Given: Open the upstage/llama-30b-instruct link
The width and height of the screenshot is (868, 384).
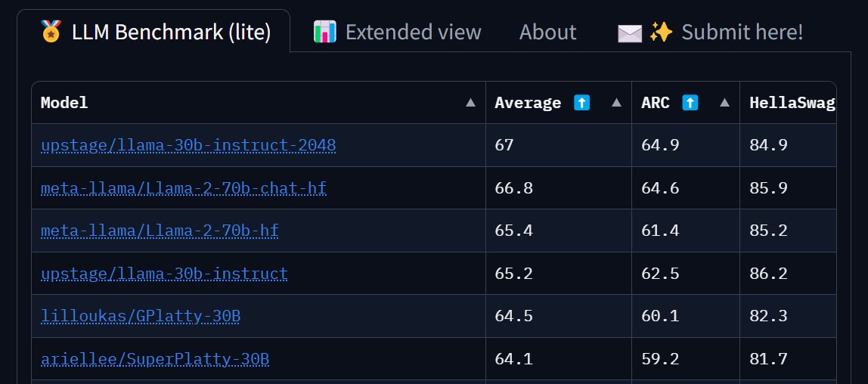Looking at the screenshot, I should [164, 274].
